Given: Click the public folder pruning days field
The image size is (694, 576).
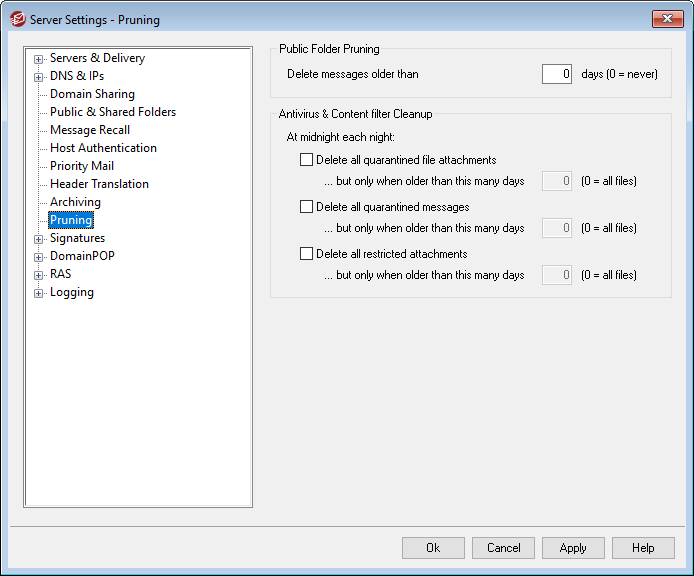Looking at the screenshot, I should click(x=557, y=74).
